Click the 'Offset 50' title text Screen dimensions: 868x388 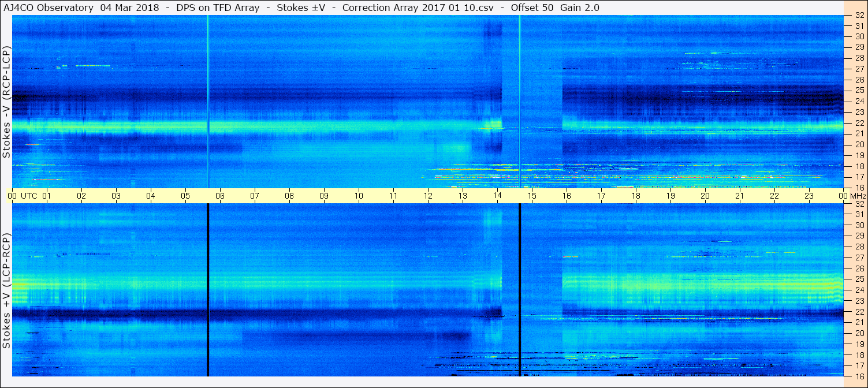click(532, 8)
